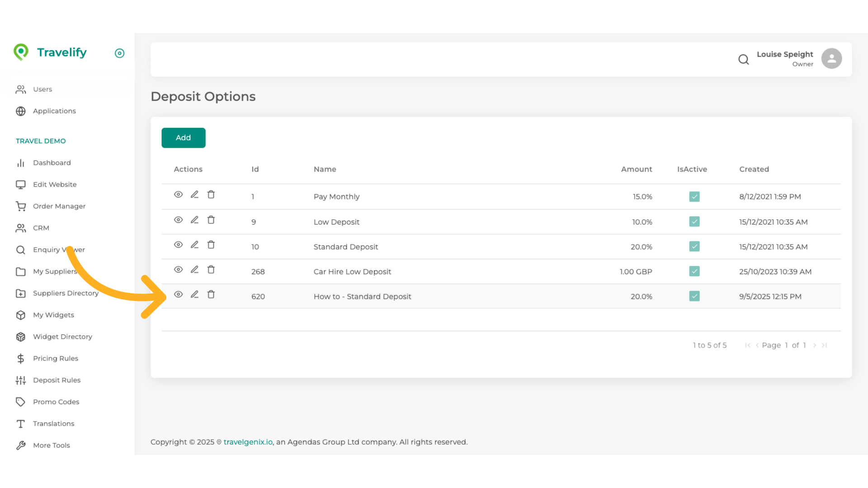This screenshot has height=488, width=868.
Task: Sort table by the Amount column header
Action: pyautogui.click(x=636, y=169)
